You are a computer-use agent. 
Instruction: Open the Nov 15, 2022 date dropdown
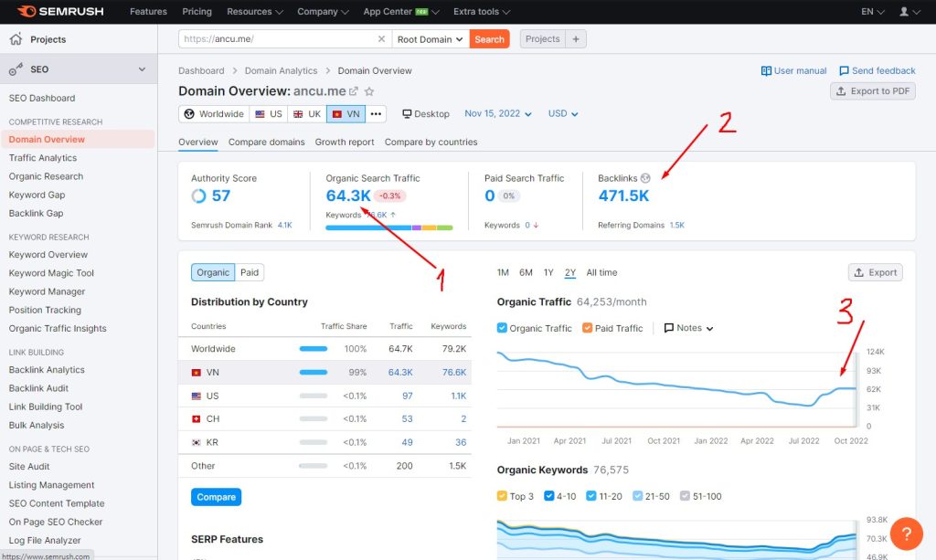498,113
